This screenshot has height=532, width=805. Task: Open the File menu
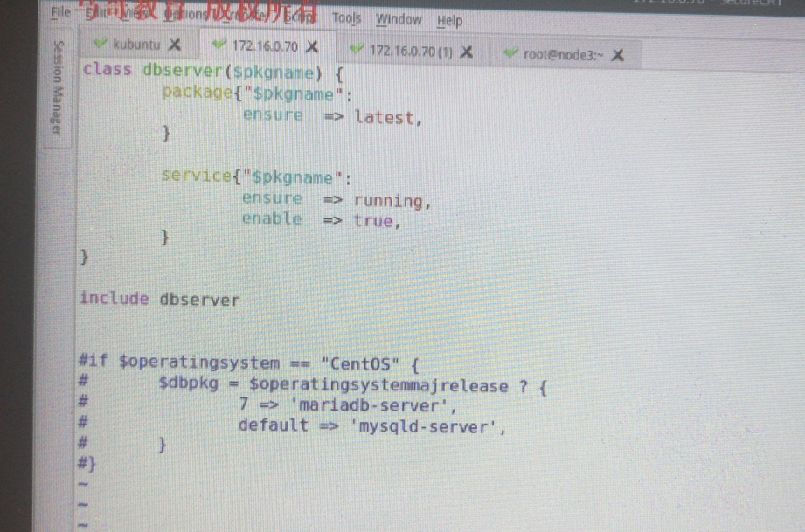click(60, 12)
